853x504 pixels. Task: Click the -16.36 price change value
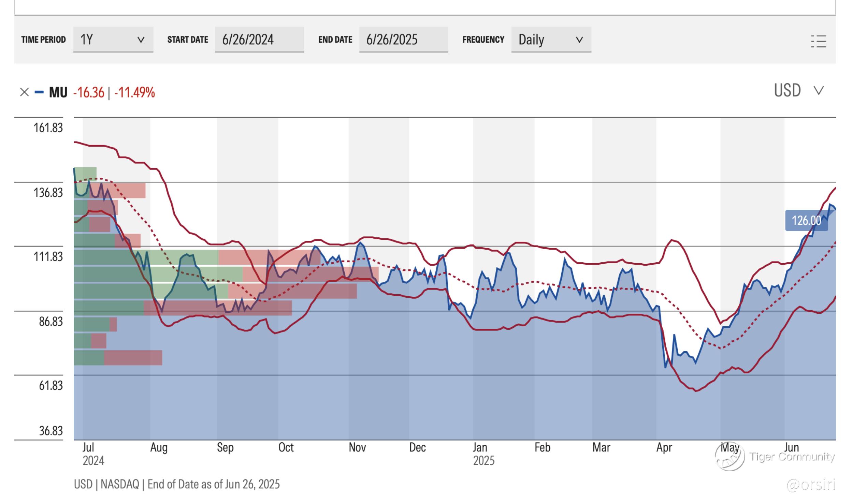tap(89, 92)
